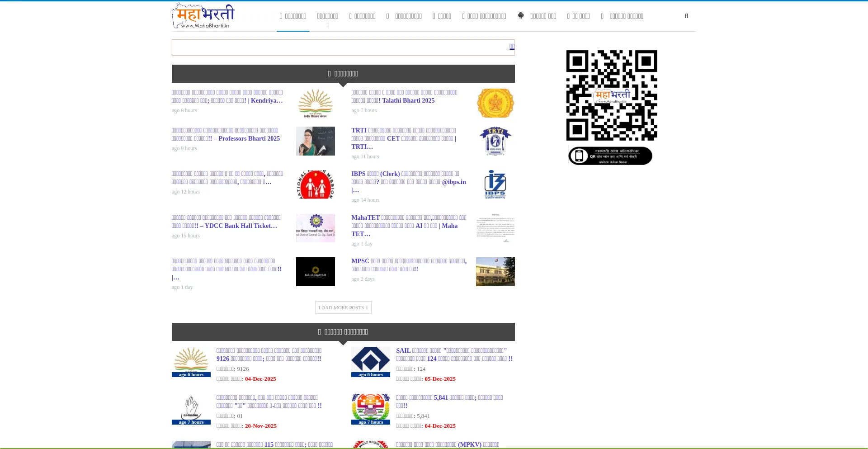Open the Maharashtra state emblem thumbnail
868x449 pixels.
[495, 103]
